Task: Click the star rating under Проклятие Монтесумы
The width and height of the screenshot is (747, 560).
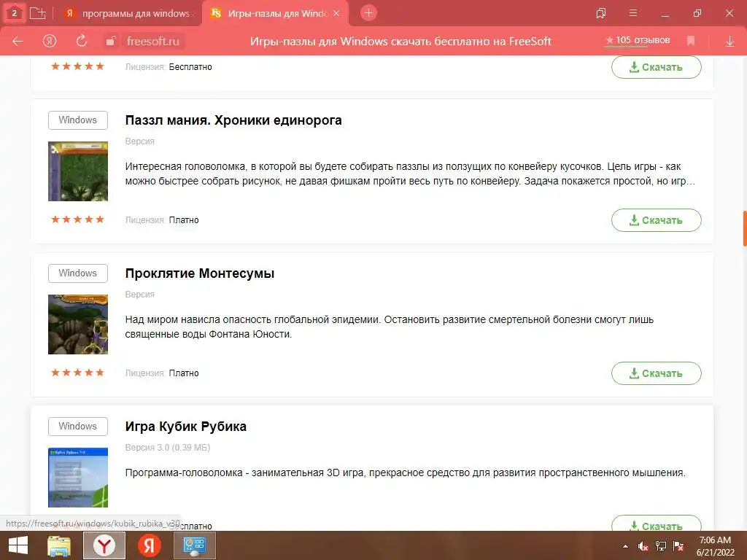Action: coord(77,373)
